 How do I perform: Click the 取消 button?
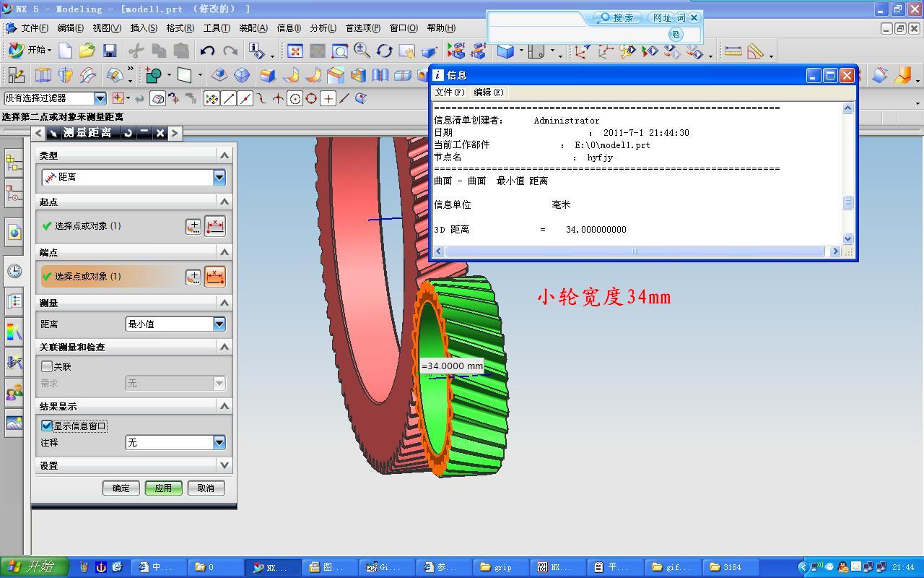coord(206,488)
